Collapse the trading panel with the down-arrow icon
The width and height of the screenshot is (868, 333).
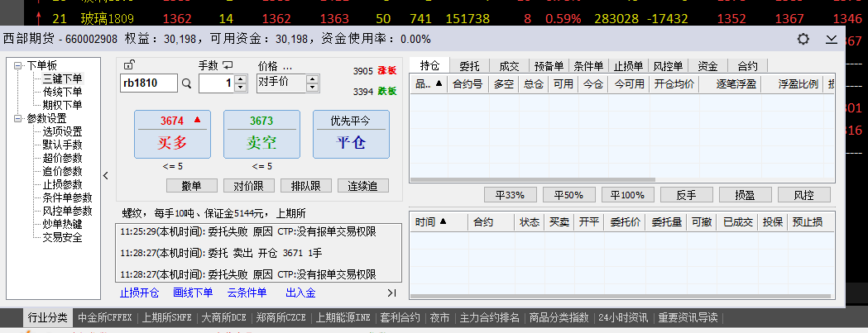click(832, 39)
